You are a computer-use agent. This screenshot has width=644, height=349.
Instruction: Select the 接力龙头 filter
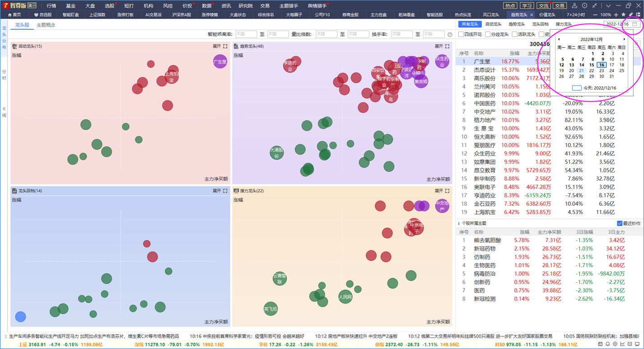tap(564, 24)
